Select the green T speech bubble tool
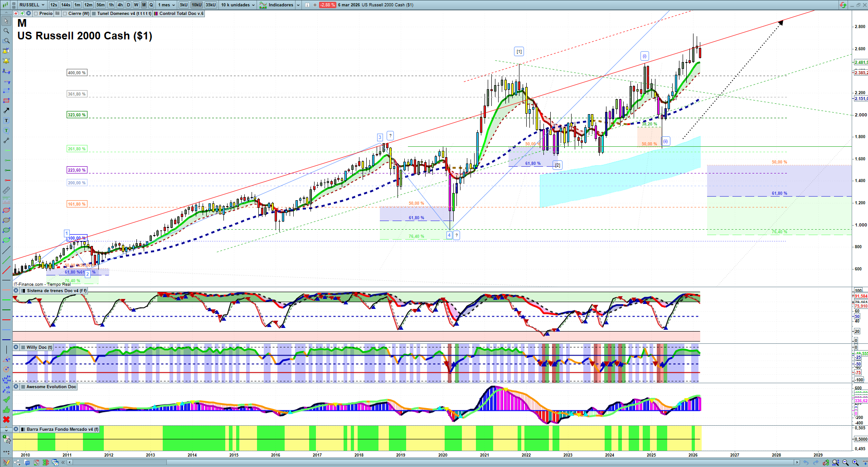The width and height of the screenshot is (868, 467). pos(6,130)
